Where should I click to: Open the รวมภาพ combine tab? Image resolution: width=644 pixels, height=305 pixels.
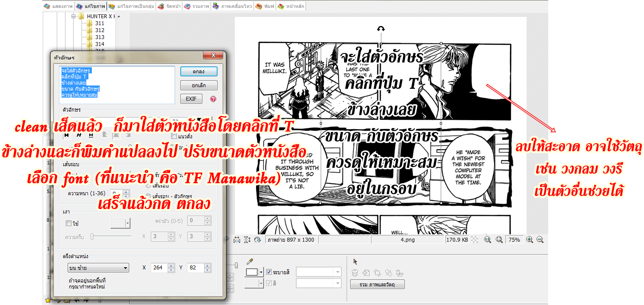(x=196, y=7)
